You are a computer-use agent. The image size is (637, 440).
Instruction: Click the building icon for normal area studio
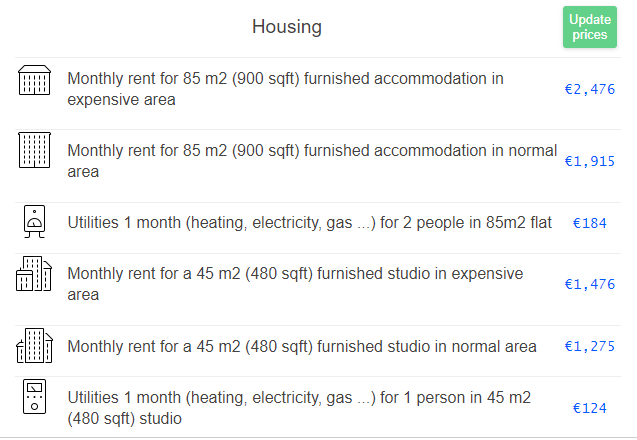point(35,346)
